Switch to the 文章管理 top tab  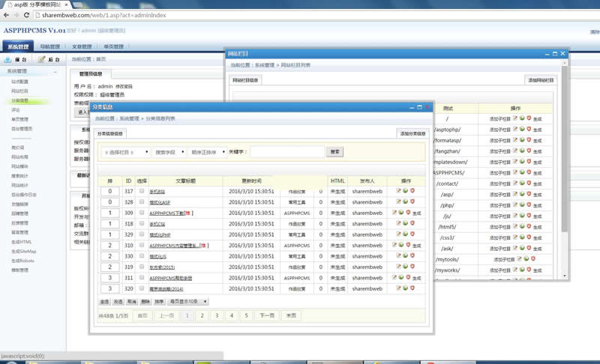click(82, 46)
